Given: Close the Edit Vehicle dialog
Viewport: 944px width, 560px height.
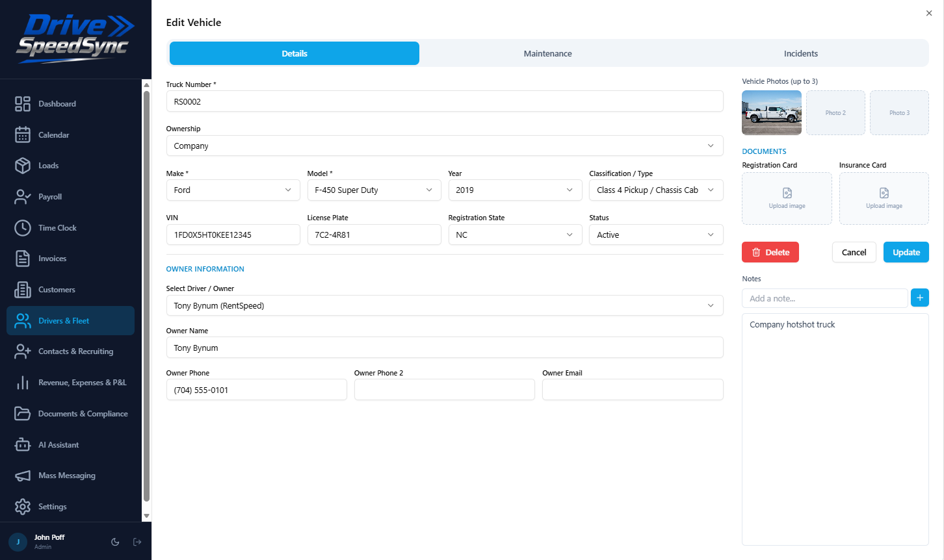Looking at the screenshot, I should [x=929, y=13].
